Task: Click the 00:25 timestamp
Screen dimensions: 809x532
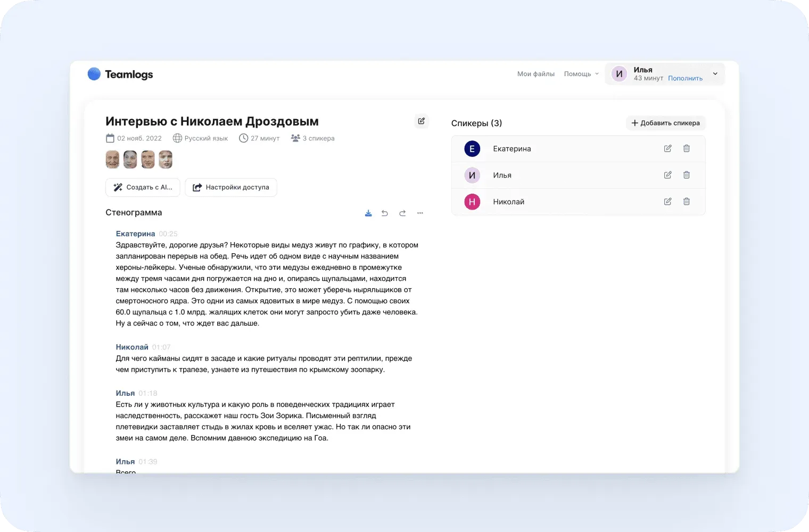Action: (x=168, y=234)
